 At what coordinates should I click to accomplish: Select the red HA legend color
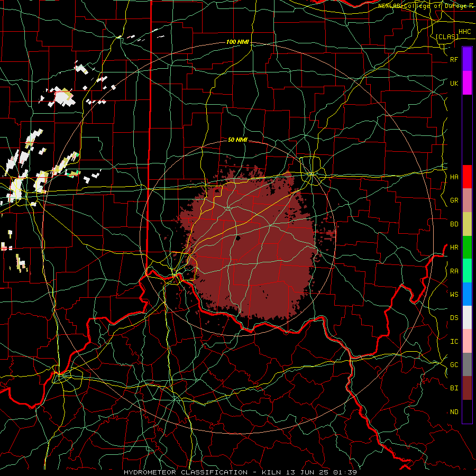tap(467, 177)
